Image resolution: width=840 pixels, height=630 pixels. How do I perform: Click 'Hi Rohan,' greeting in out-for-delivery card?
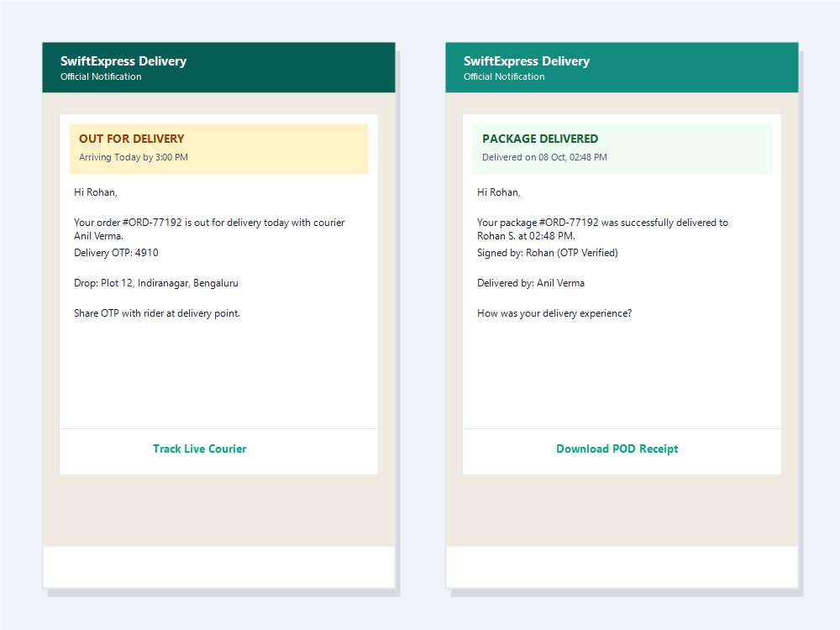(96, 192)
